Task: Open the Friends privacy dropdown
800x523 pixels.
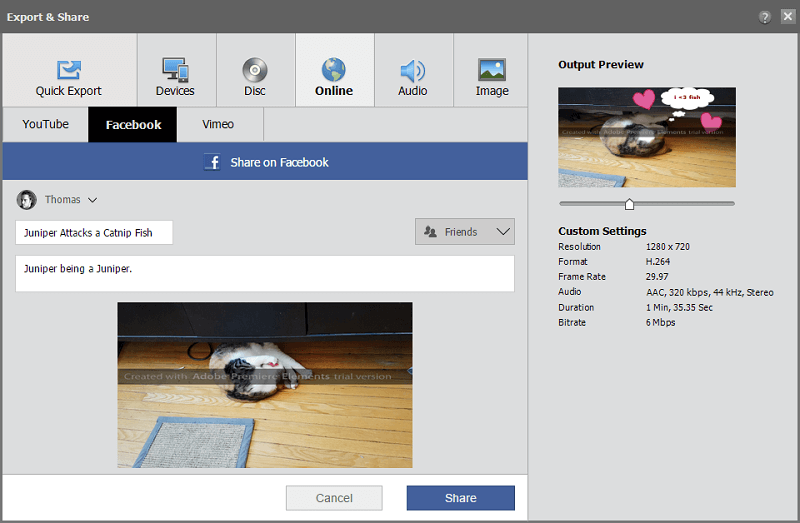Action: (x=465, y=232)
